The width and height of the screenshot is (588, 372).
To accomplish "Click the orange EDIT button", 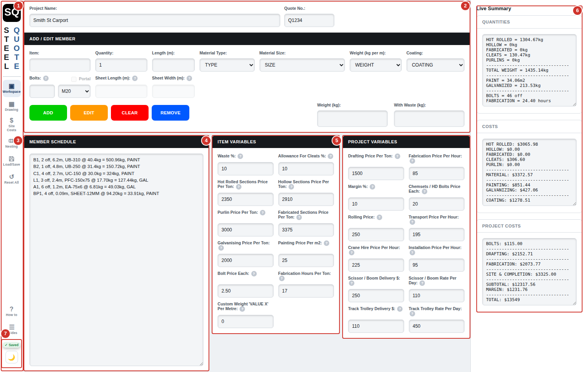I will [x=89, y=113].
